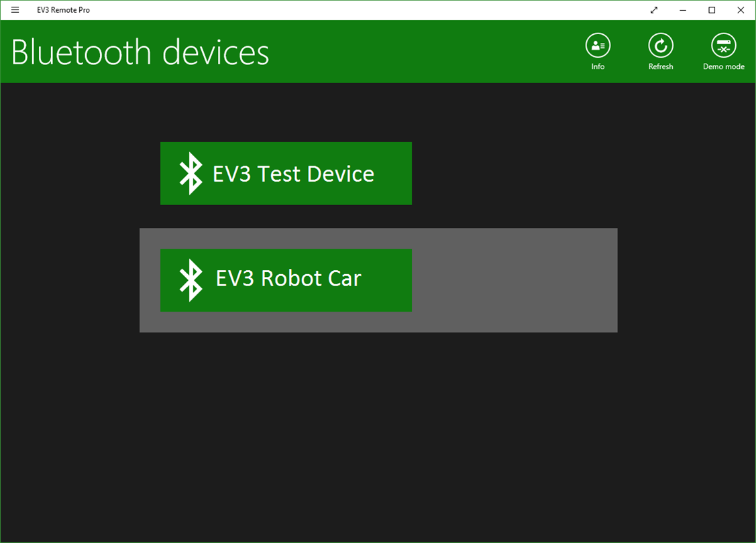Click the Demo mode icon
Image resolution: width=756 pixels, height=543 pixels.
[x=723, y=46]
